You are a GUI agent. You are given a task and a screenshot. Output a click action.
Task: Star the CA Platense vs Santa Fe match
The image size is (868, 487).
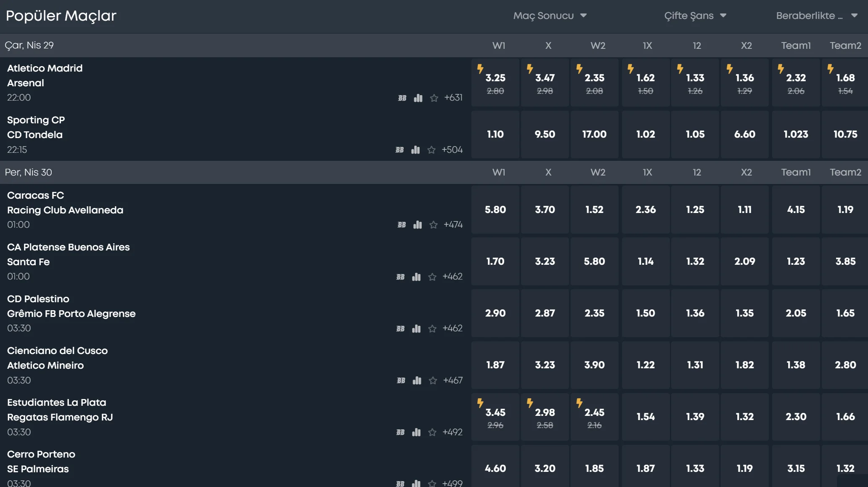pos(432,277)
